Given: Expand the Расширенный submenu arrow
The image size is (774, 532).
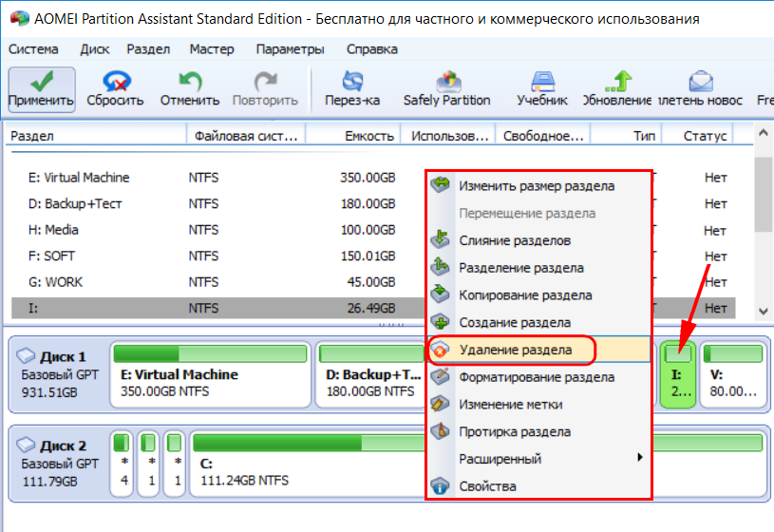Looking at the screenshot, I should coord(640,459).
